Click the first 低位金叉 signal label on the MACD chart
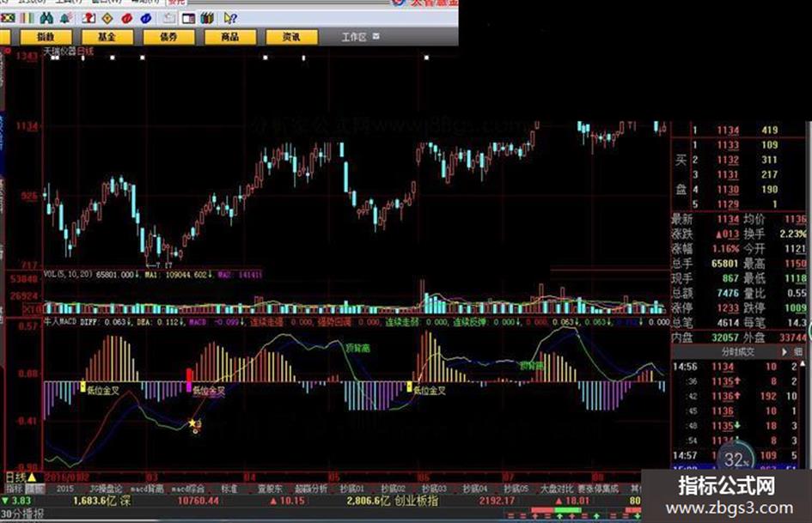 click(103, 390)
